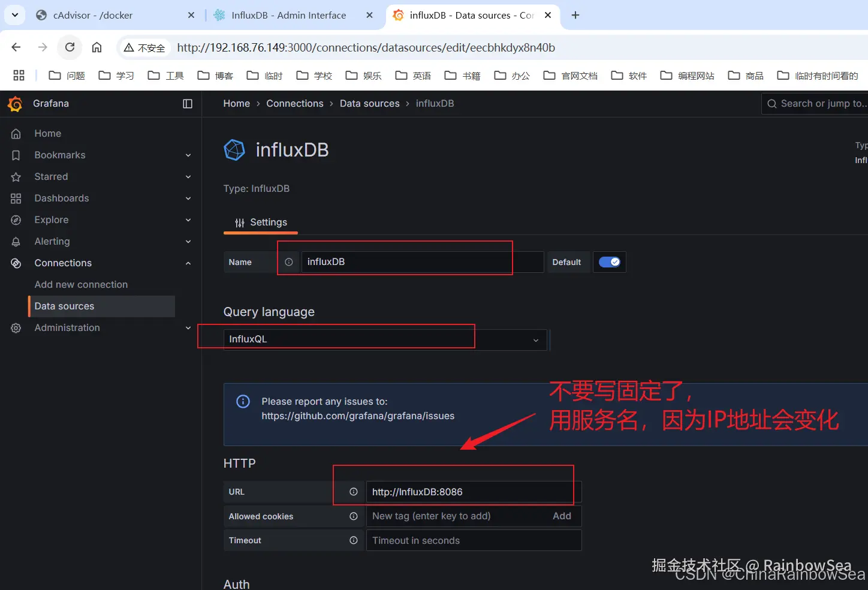Click the Name input field

pyautogui.click(x=423, y=262)
